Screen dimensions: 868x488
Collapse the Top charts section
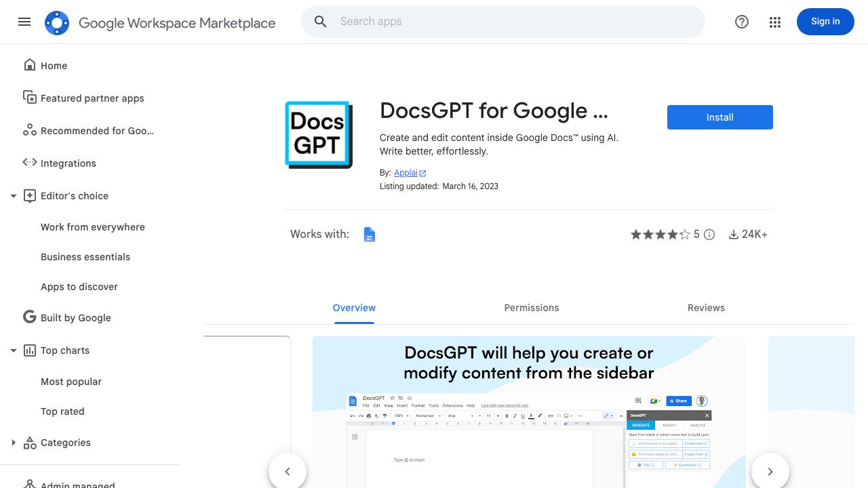click(13, 350)
